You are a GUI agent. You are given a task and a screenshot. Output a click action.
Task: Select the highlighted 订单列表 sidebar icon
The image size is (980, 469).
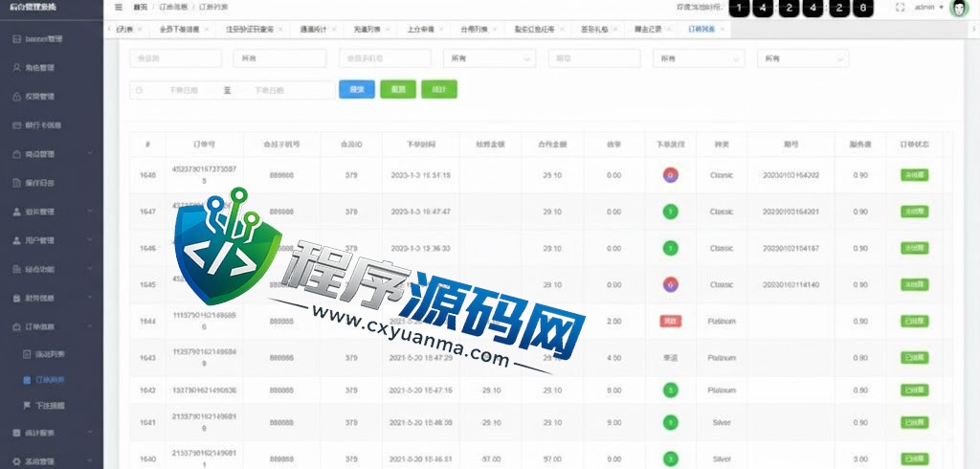pyautogui.click(x=27, y=380)
